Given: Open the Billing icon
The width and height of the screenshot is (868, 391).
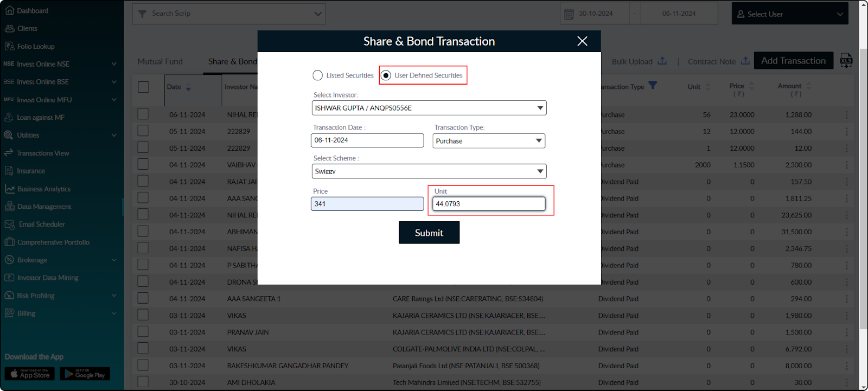Looking at the screenshot, I should click(9, 313).
